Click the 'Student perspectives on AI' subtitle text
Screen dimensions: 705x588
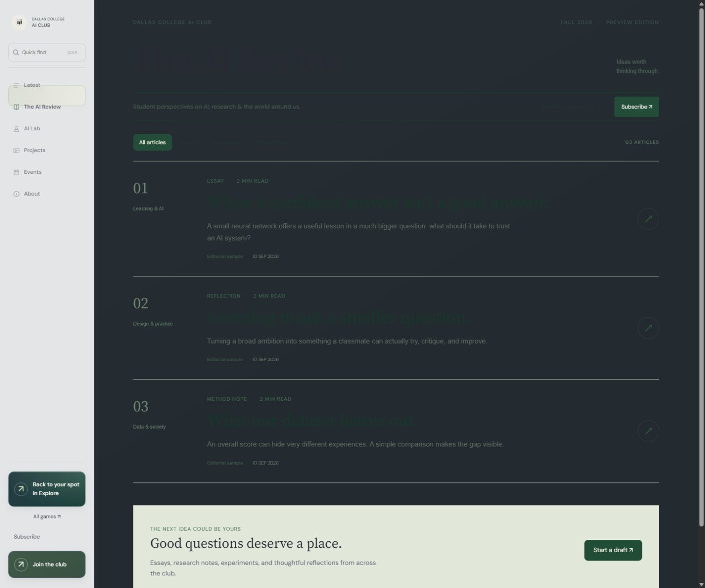[x=217, y=107]
